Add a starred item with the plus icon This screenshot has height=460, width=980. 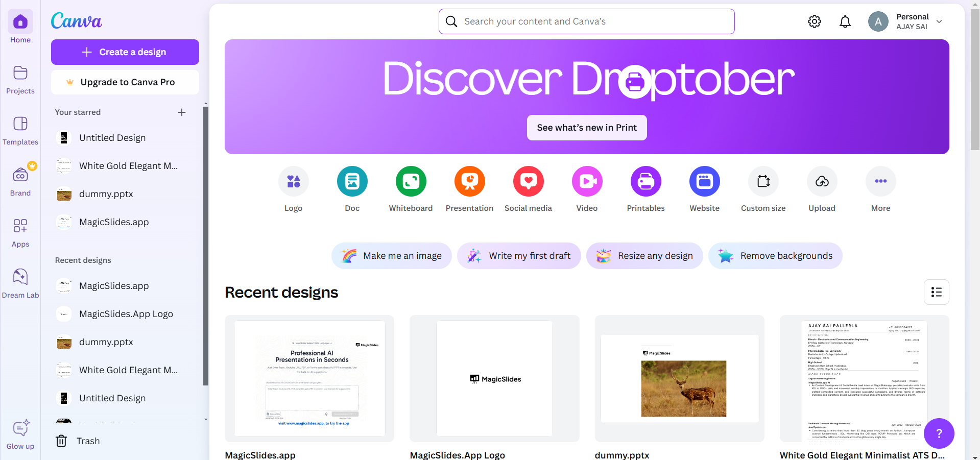[182, 112]
